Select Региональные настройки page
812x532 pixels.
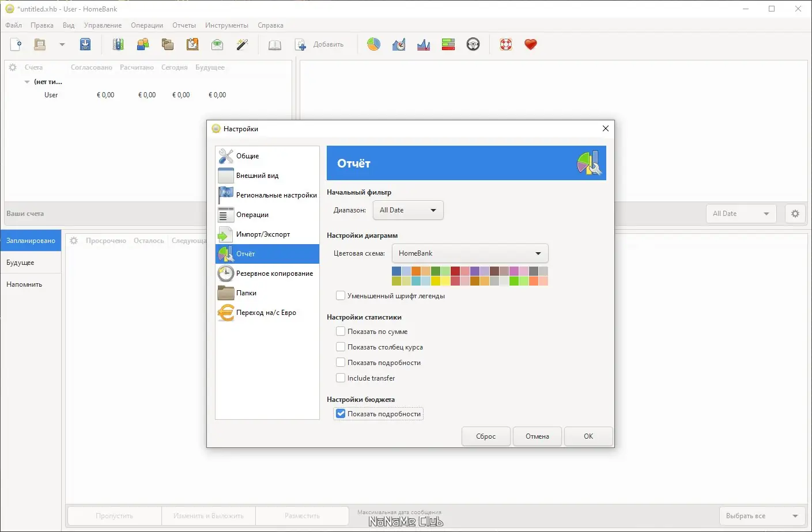[x=267, y=195]
